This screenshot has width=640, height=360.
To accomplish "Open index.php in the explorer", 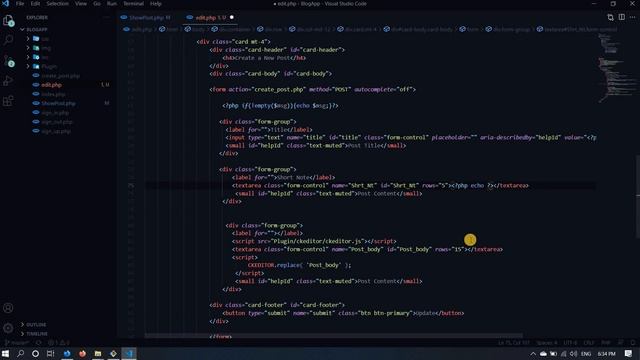I will click(53, 94).
